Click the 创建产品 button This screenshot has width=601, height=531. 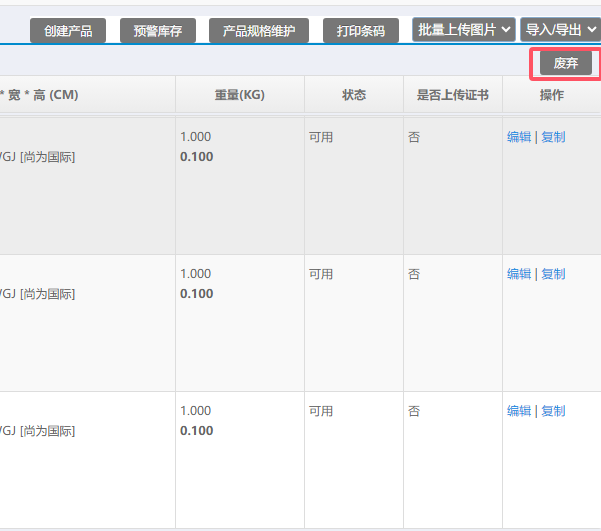tap(68, 31)
